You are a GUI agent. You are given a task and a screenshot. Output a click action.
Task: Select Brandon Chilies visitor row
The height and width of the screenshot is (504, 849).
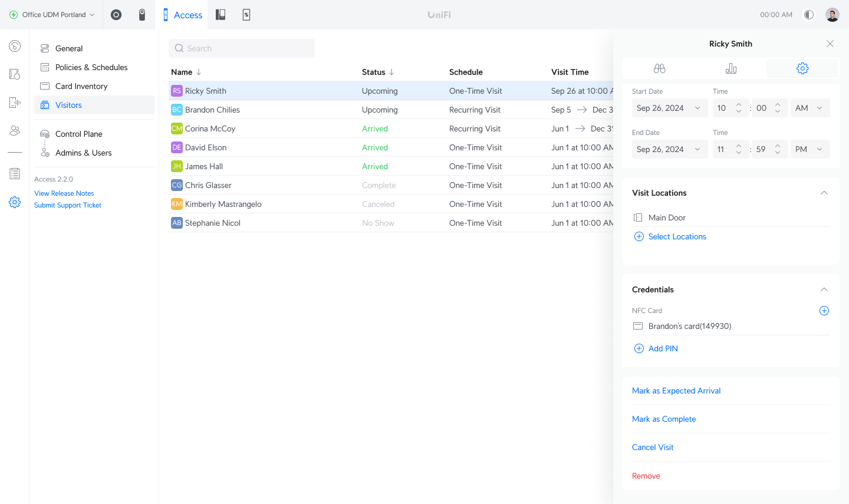[x=391, y=110]
